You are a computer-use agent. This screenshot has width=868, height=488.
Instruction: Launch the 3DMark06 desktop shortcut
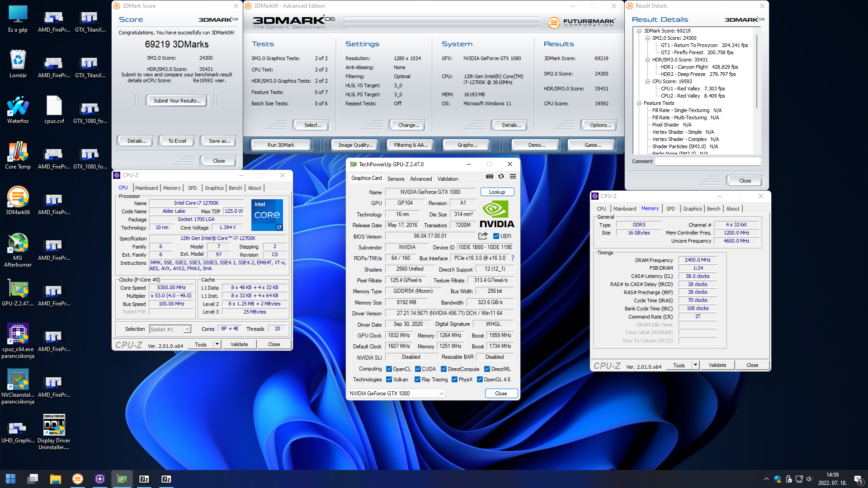[x=18, y=201]
